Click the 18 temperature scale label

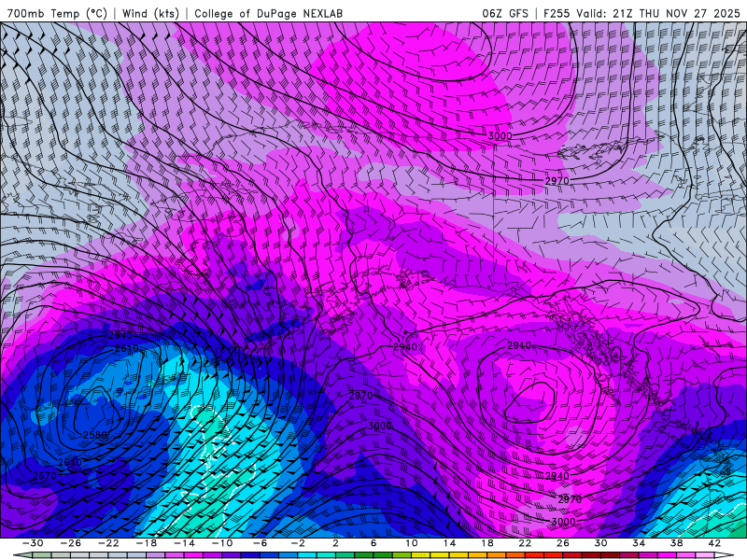click(x=486, y=543)
